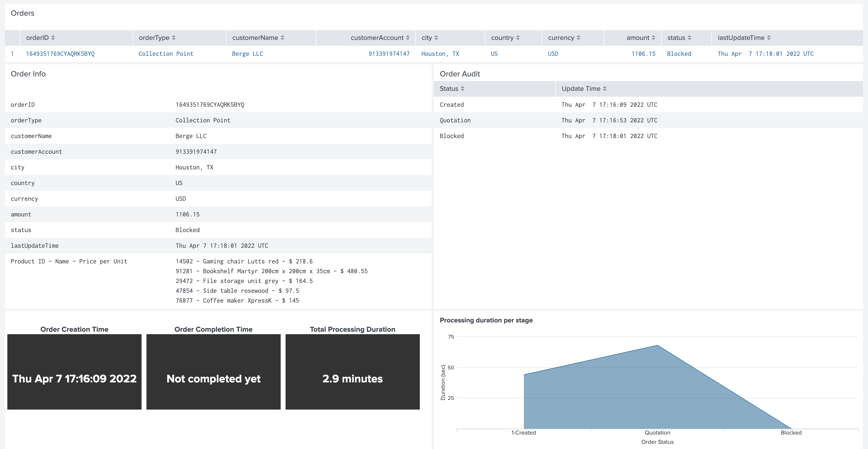Sort by lastUpdateTime using sort arrows

(769, 38)
